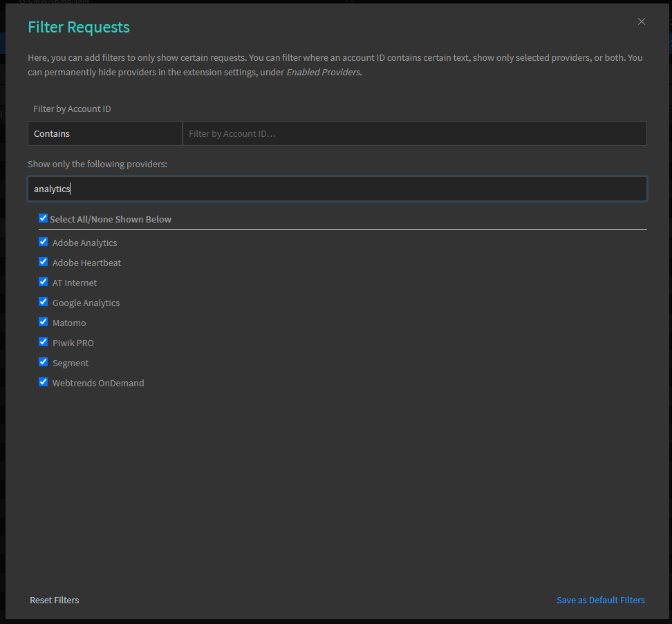Toggle the AT Internet checkbox
672x624 pixels.
pos(44,282)
